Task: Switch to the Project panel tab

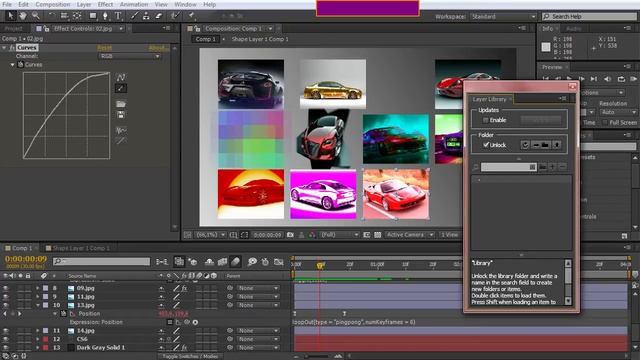Action: pos(14,29)
